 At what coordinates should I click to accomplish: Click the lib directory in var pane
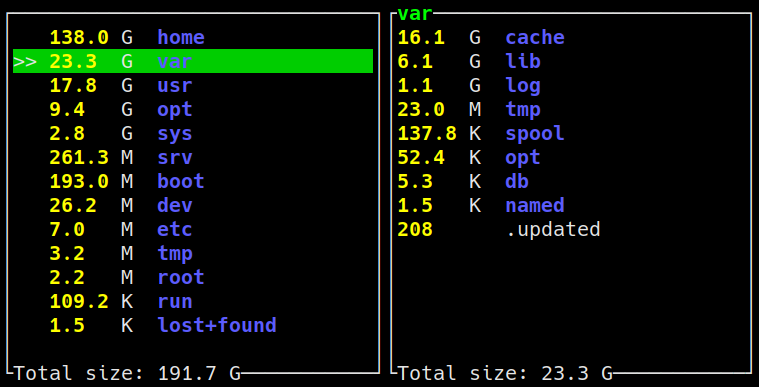point(571,61)
